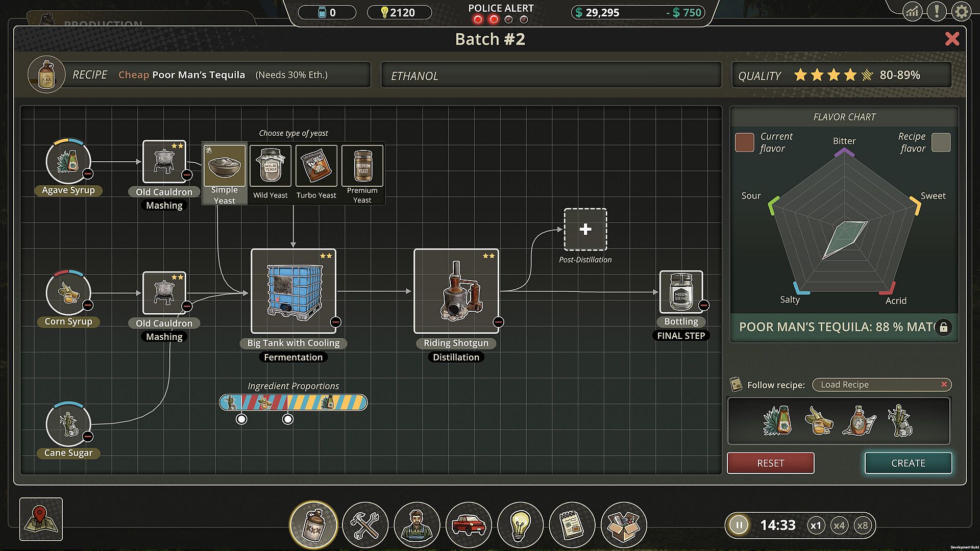Add a Post-Distillation step

585,229
